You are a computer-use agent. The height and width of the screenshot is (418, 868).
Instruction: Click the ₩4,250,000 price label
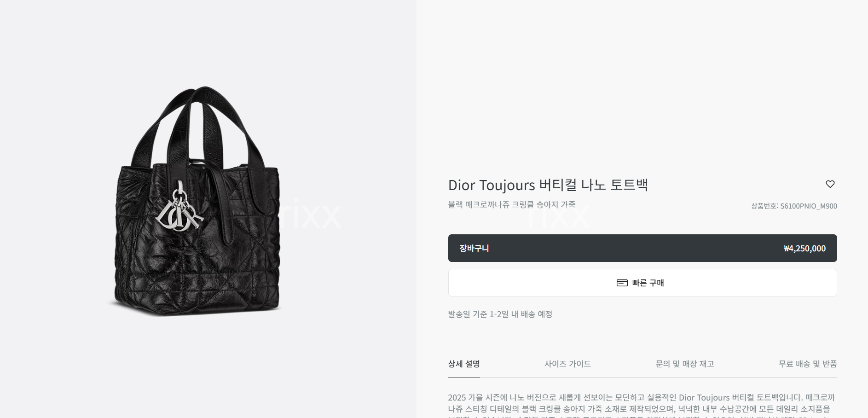pos(804,249)
